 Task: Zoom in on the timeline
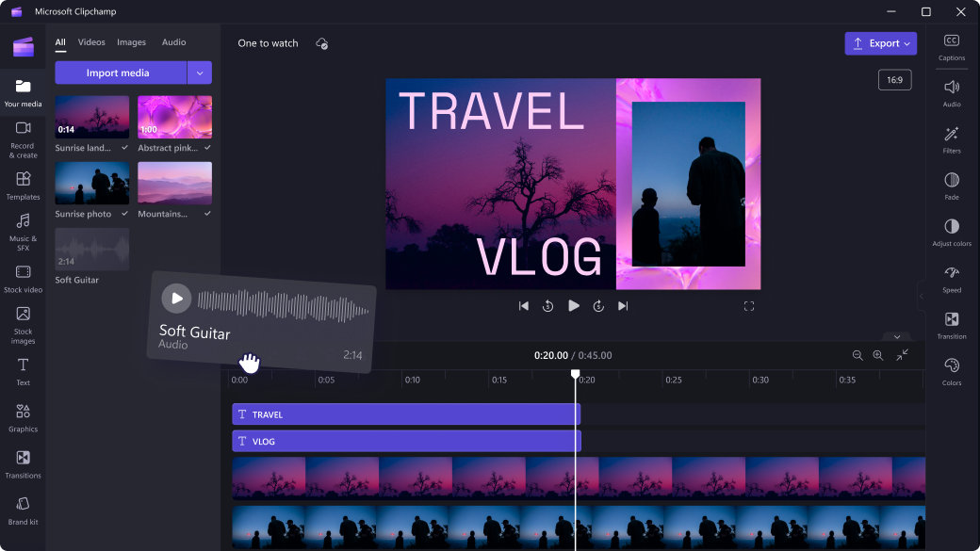pyautogui.click(x=878, y=356)
